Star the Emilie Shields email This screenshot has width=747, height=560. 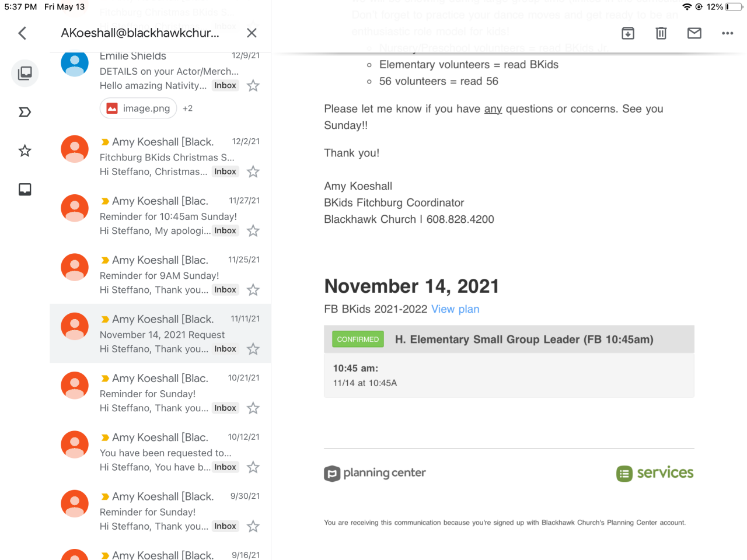click(253, 86)
